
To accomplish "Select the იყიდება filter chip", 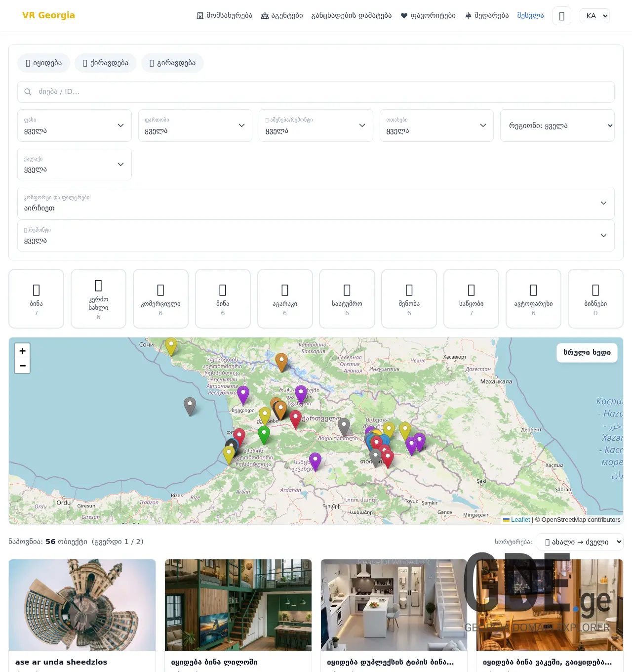I will (44, 63).
